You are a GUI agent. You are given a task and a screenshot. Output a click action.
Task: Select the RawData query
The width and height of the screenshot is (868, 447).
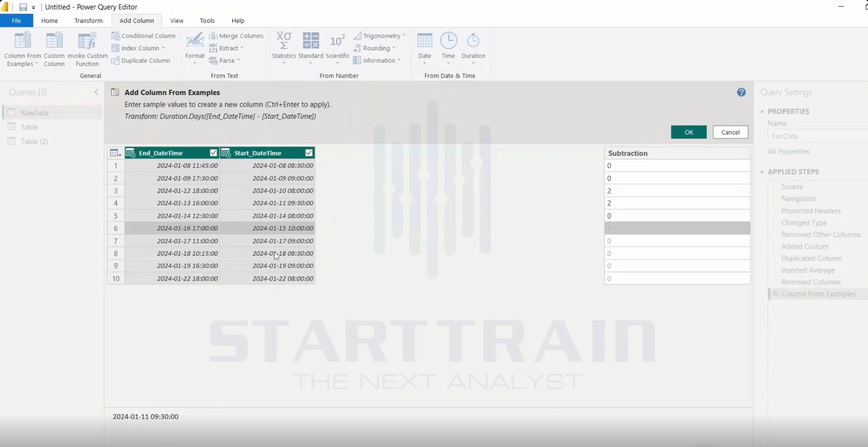point(52,113)
